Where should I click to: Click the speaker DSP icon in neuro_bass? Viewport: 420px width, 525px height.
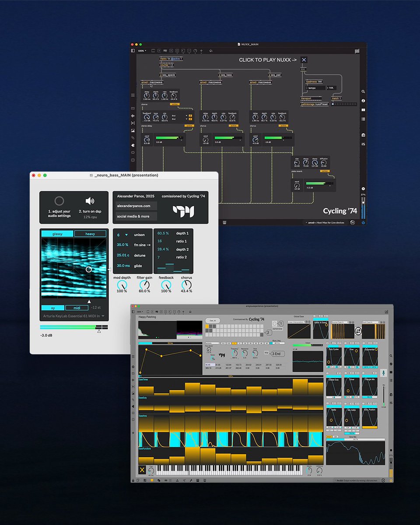tap(90, 201)
